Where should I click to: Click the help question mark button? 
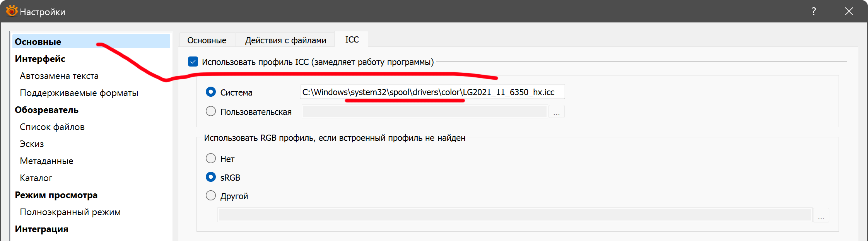[x=813, y=11]
